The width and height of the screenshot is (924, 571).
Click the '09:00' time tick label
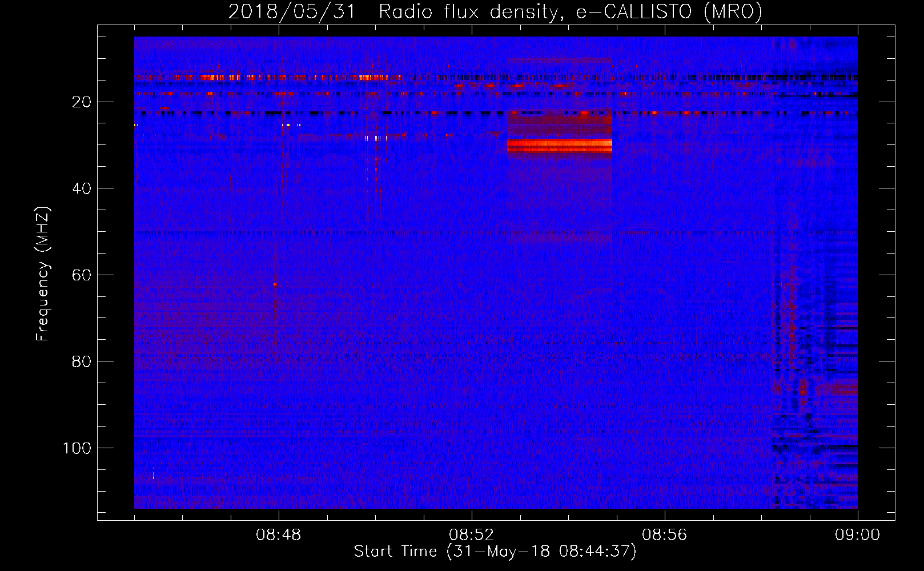pyautogui.click(x=858, y=535)
